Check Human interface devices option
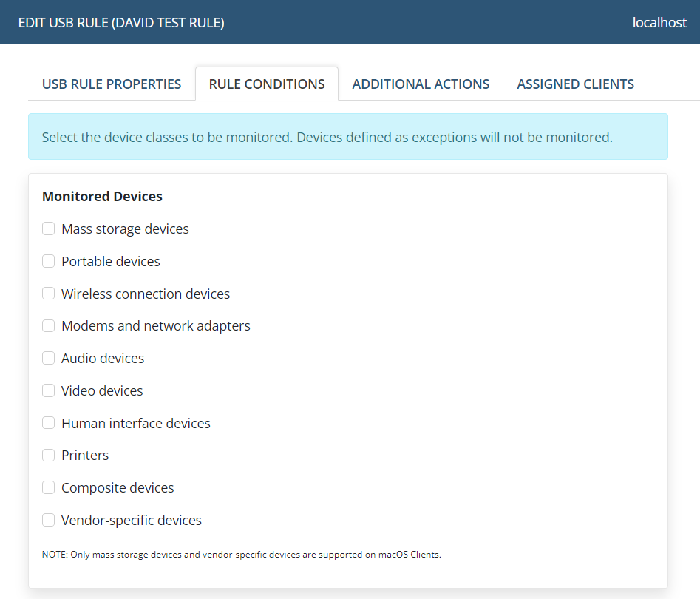This screenshot has height=599, width=700. click(x=49, y=423)
